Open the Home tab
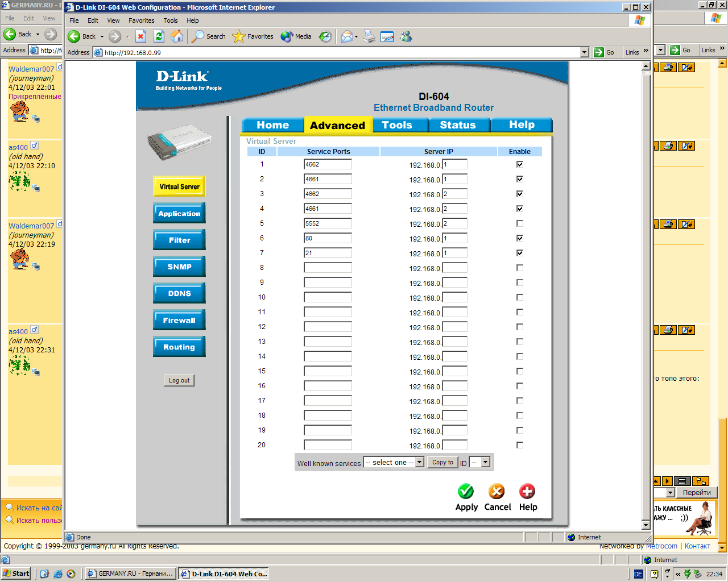728x582 pixels. click(272, 125)
